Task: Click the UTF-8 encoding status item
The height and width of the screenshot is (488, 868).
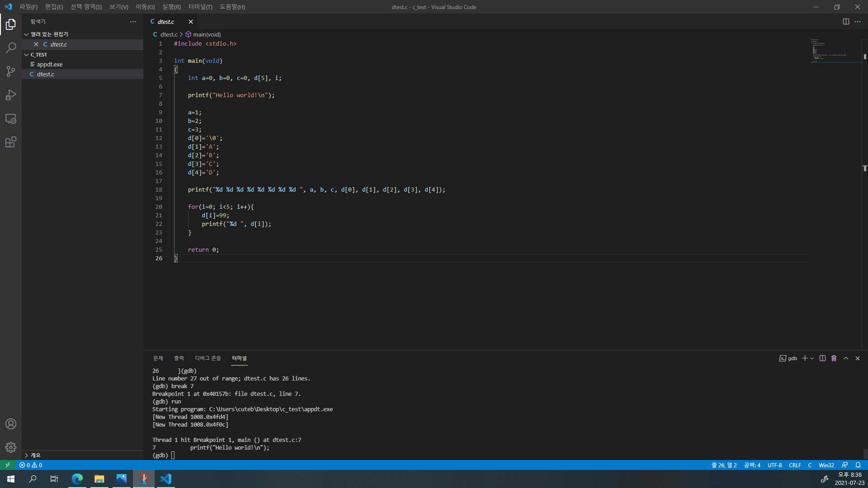Action: pyautogui.click(x=774, y=465)
